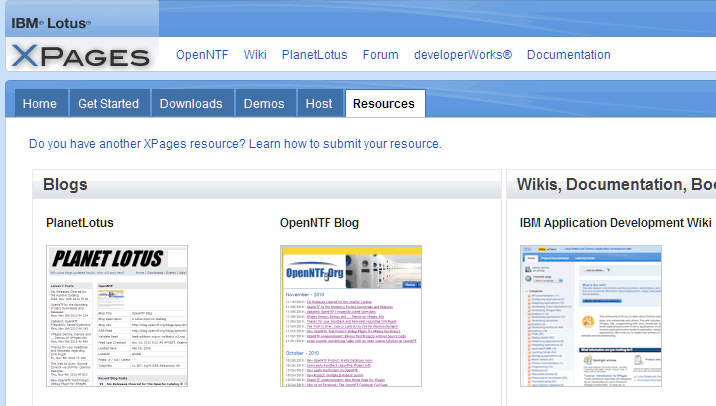This screenshot has width=716, height=406.
Task: Click the IBM Application Development Wiki title
Action: [615, 223]
